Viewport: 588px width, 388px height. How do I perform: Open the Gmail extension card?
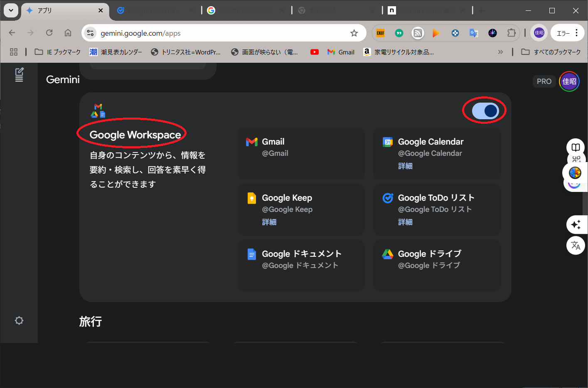click(x=301, y=153)
